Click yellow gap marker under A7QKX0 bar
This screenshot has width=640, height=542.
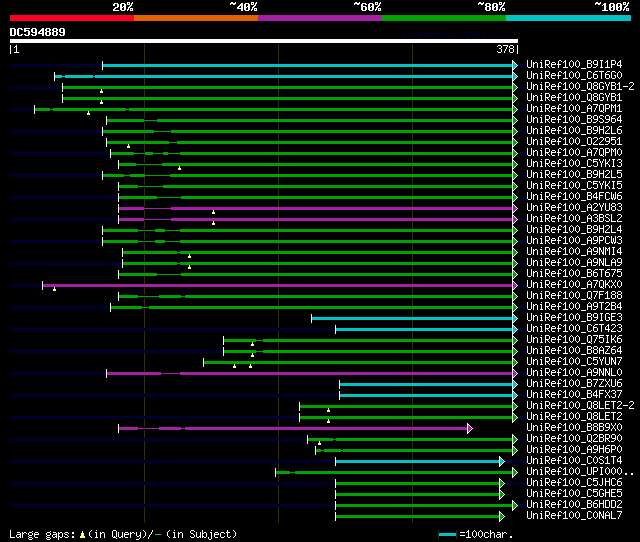pos(54,289)
